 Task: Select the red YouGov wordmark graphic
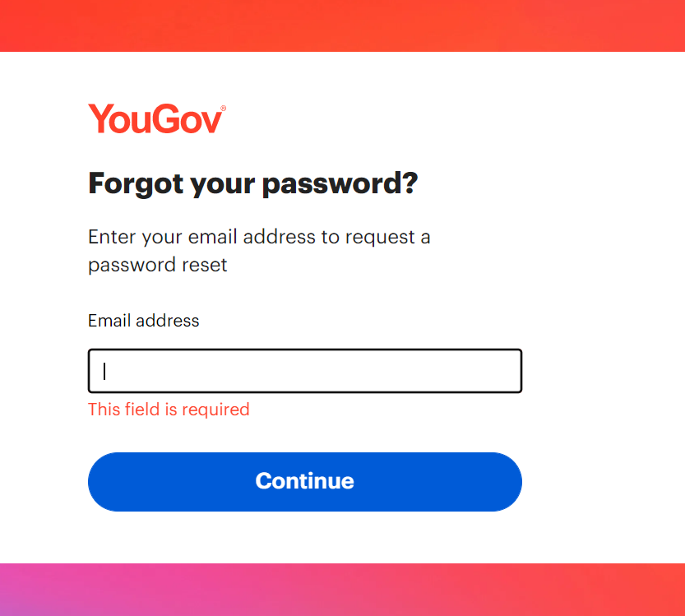(x=156, y=118)
